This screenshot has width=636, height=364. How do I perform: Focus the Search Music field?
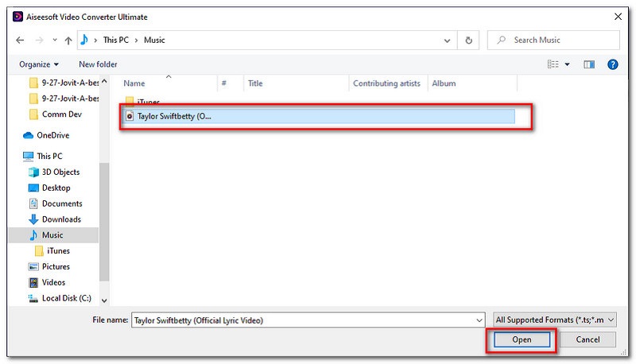tap(553, 40)
